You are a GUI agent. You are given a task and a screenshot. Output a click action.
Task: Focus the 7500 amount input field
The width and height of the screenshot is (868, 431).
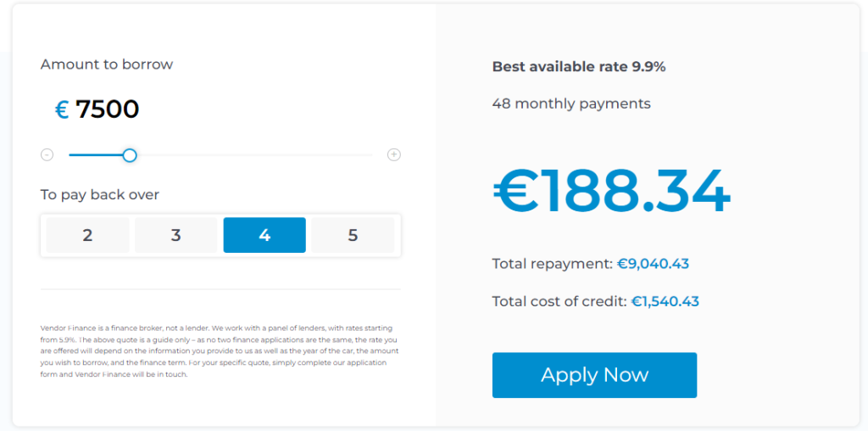click(x=108, y=109)
